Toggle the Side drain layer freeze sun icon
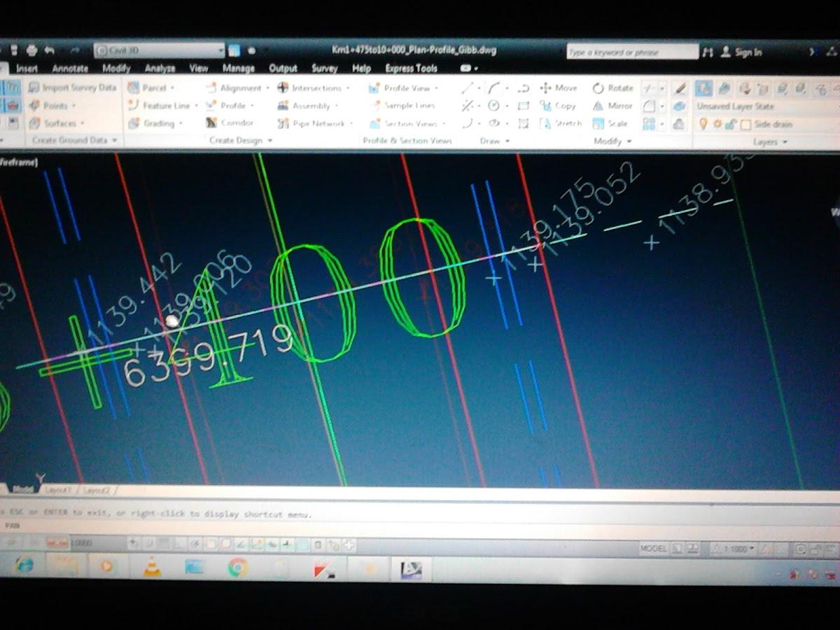 click(717, 124)
